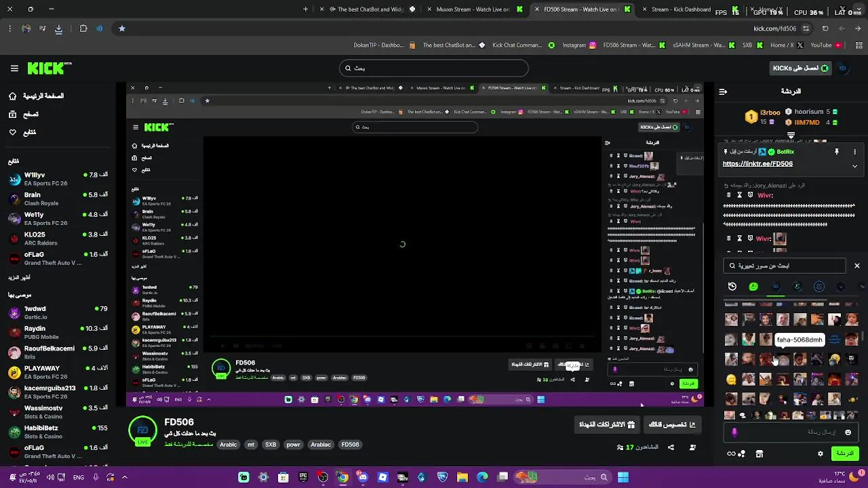Open DokanTIP Dashboard bookmark
Screen dimensions: 868x488
click(x=384, y=45)
